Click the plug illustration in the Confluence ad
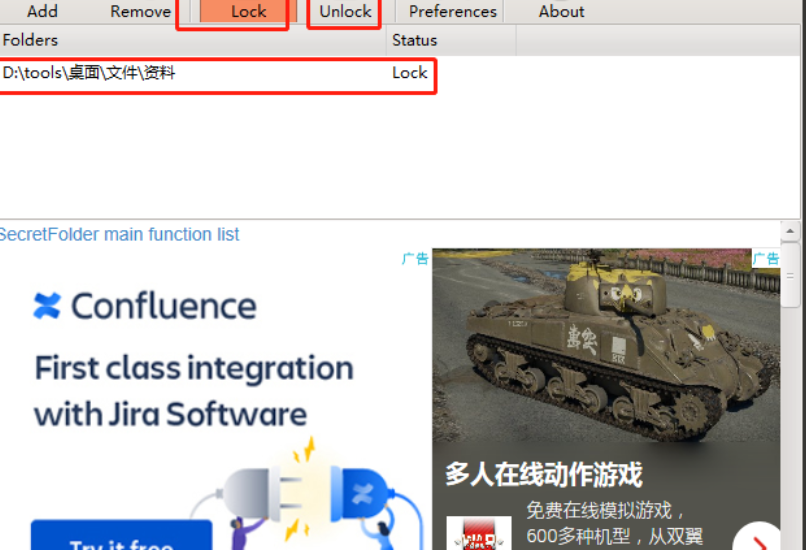806x550 pixels. click(x=308, y=493)
